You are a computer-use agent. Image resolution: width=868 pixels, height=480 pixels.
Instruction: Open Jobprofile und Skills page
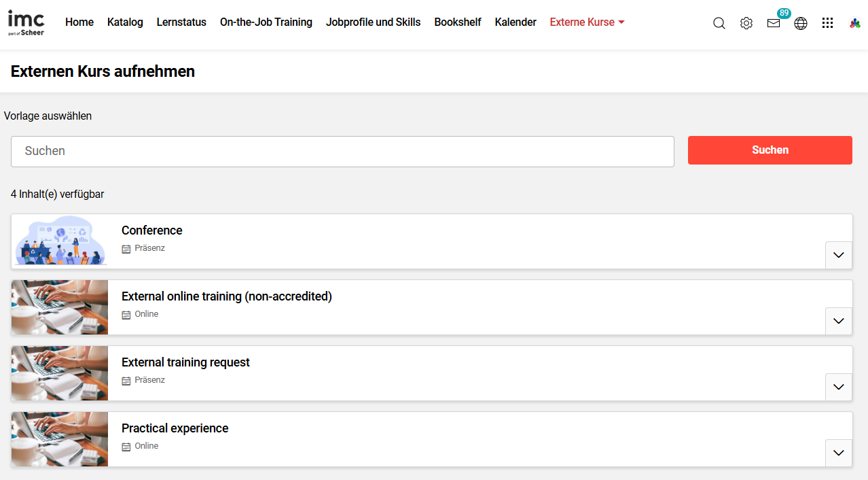373,22
